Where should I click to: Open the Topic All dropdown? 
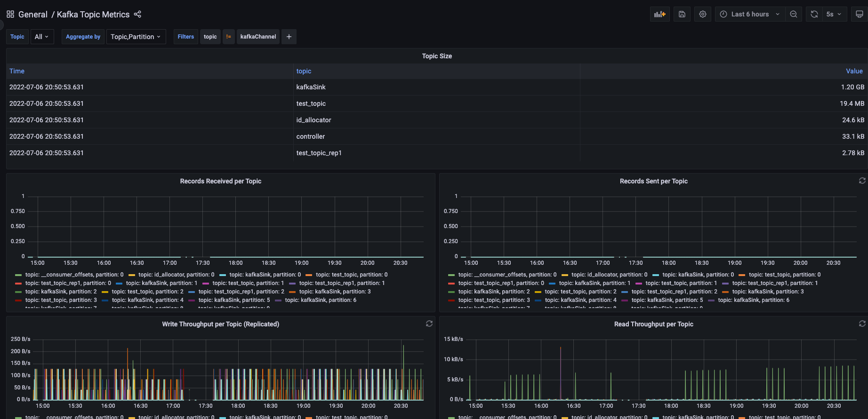41,37
